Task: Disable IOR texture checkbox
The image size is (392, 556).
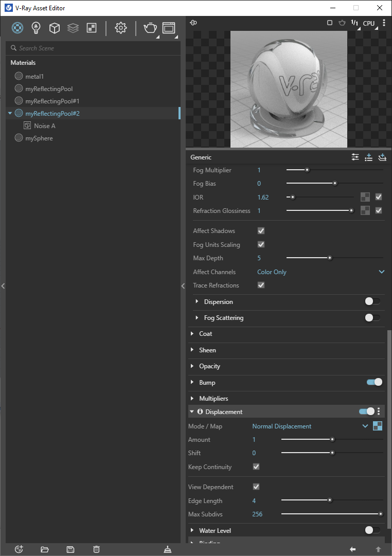Action: click(x=379, y=197)
